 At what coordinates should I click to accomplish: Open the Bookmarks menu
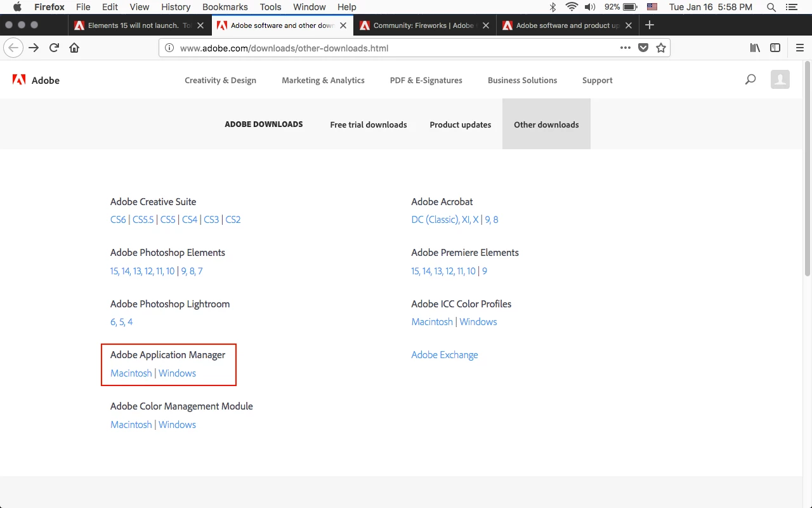[225, 7]
